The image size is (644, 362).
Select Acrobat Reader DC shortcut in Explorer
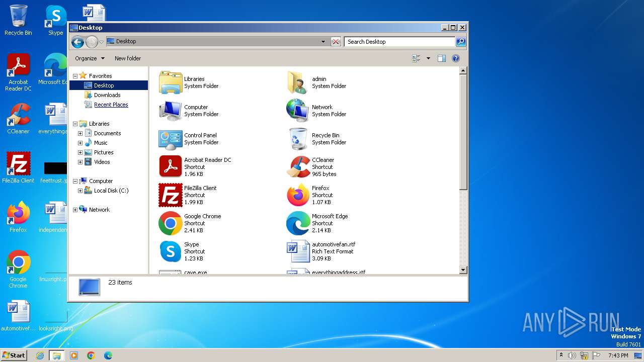(x=171, y=167)
